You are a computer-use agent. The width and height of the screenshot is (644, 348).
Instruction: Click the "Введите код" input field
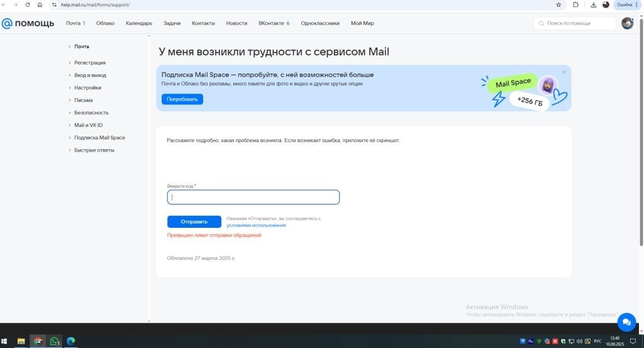[x=253, y=197]
